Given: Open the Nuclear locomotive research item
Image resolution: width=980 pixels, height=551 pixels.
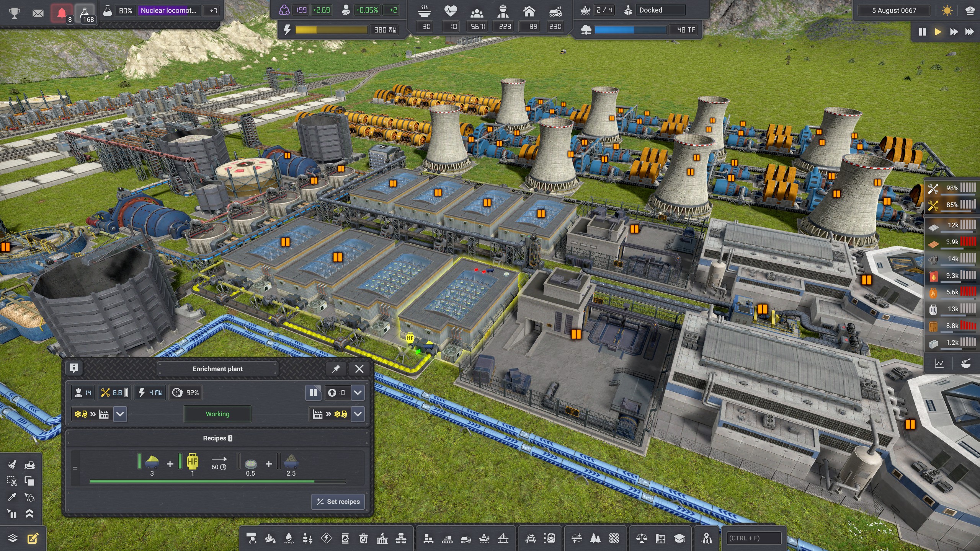Looking at the screenshot, I should 168,11.
